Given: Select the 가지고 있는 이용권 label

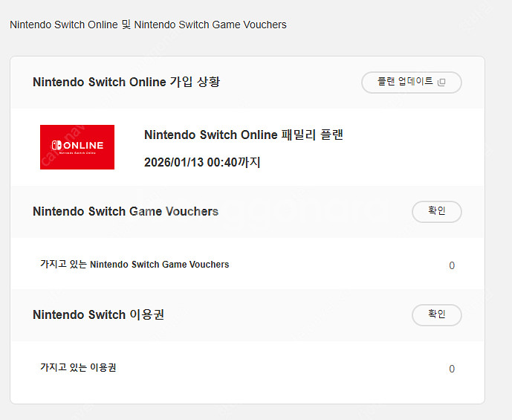Looking at the screenshot, I should [x=78, y=367].
